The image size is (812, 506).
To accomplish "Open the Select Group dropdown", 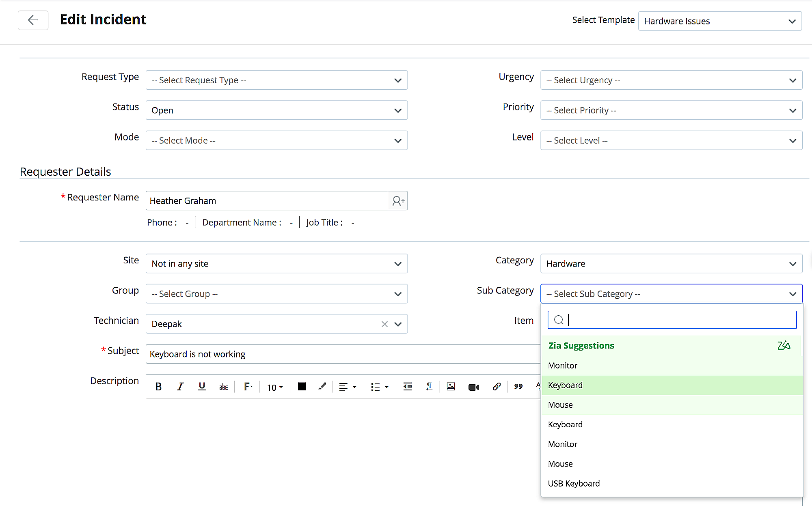I will (276, 294).
